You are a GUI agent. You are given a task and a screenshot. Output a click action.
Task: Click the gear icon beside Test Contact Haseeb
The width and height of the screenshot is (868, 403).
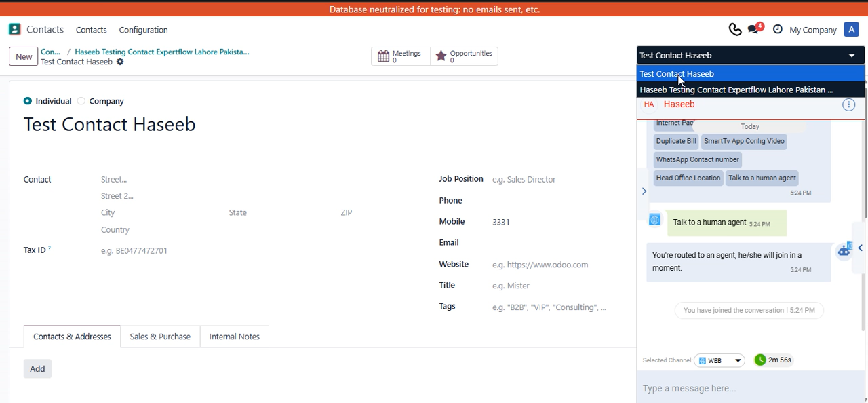[120, 62]
